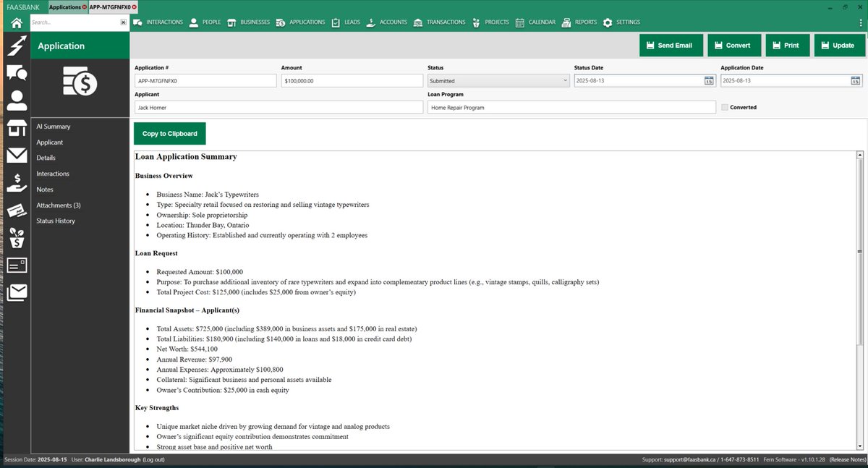Toggle the Converted checkbox
868x468 pixels.
point(725,107)
